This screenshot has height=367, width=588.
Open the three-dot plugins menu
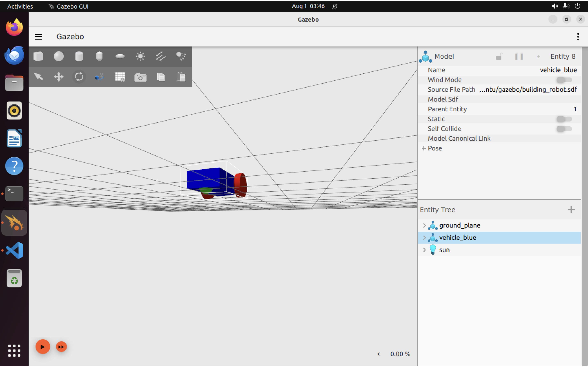[x=578, y=37]
